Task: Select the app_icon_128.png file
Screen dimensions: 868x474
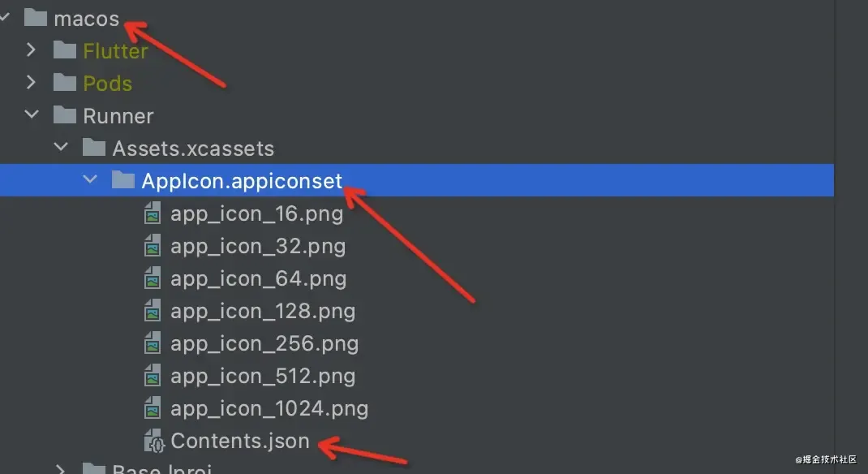Action: [x=263, y=312]
